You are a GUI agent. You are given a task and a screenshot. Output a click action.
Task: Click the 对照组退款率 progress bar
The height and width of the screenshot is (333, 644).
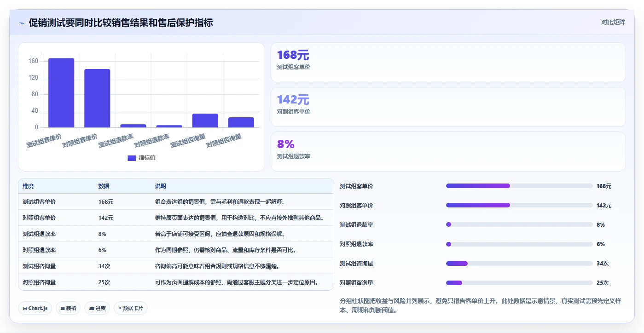(519, 244)
